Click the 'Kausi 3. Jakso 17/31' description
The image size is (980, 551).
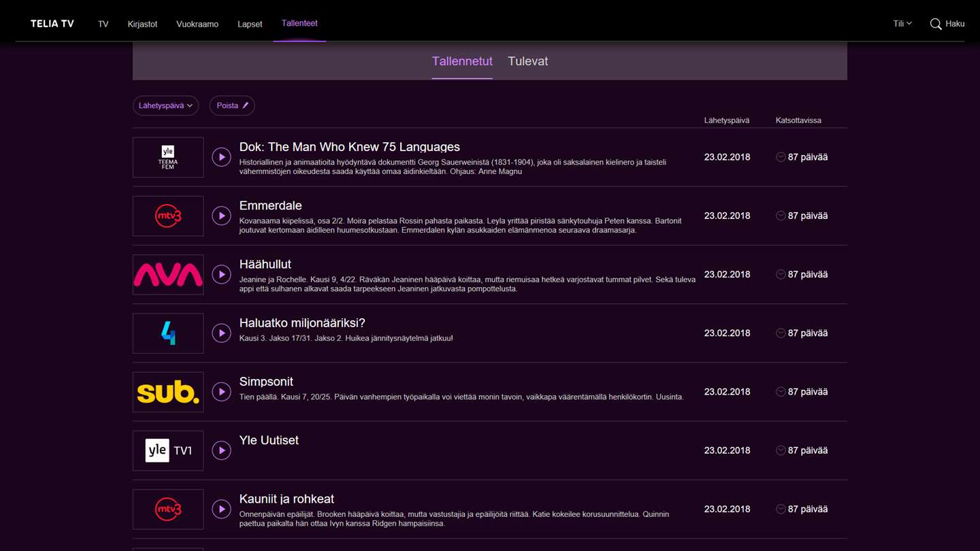pyautogui.click(x=346, y=338)
